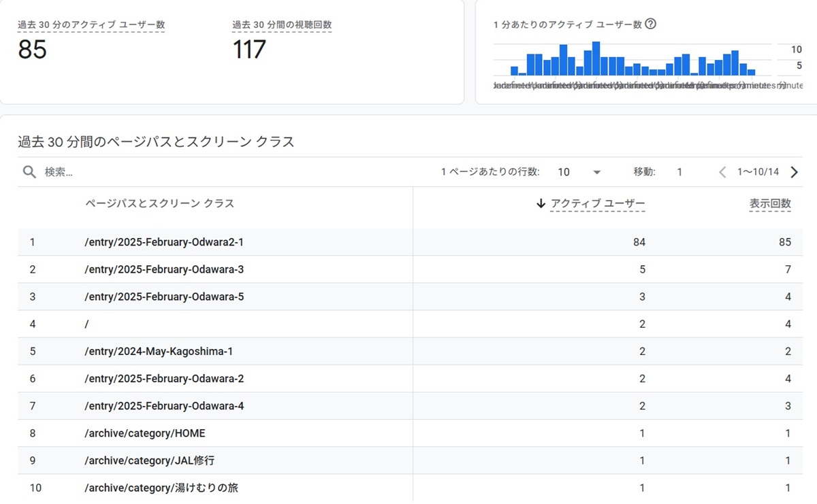Select row /entry/2025-February-Odawara-2
Image resolution: width=817 pixels, height=504 pixels.
coord(410,379)
